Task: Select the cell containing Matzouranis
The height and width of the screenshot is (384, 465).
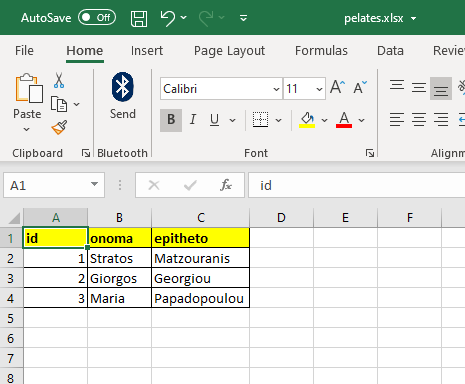Action: pos(200,258)
